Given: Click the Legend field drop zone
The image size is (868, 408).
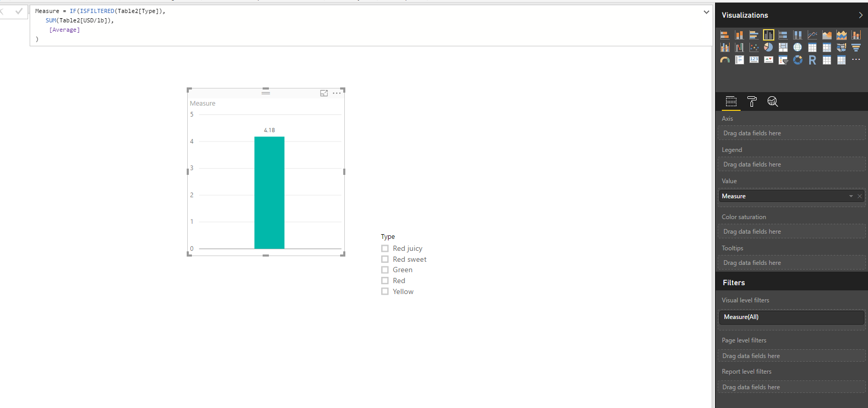Looking at the screenshot, I should 792,164.
